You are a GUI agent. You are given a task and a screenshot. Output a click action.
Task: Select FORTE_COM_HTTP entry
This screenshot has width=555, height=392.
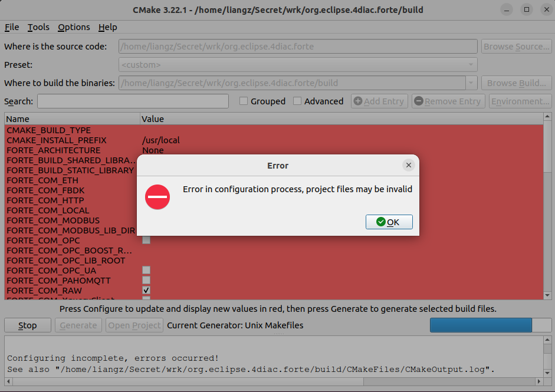[45, 200]
